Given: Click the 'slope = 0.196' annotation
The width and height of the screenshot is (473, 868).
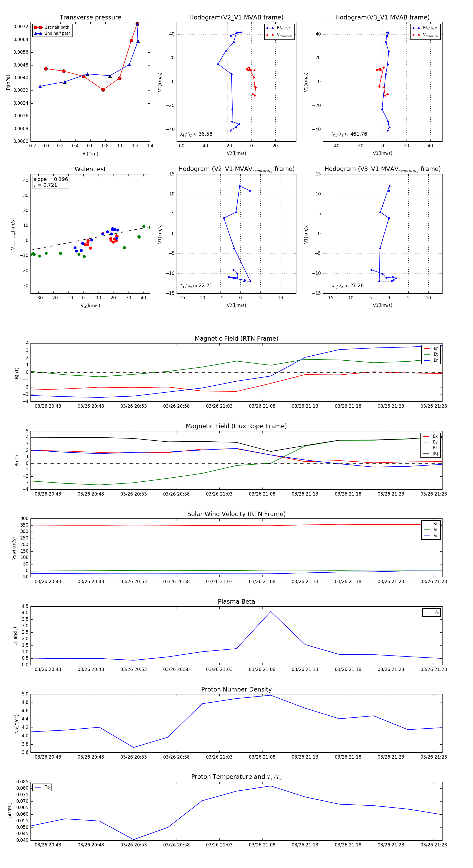Looking at the screenshot, I should [50, 179].
